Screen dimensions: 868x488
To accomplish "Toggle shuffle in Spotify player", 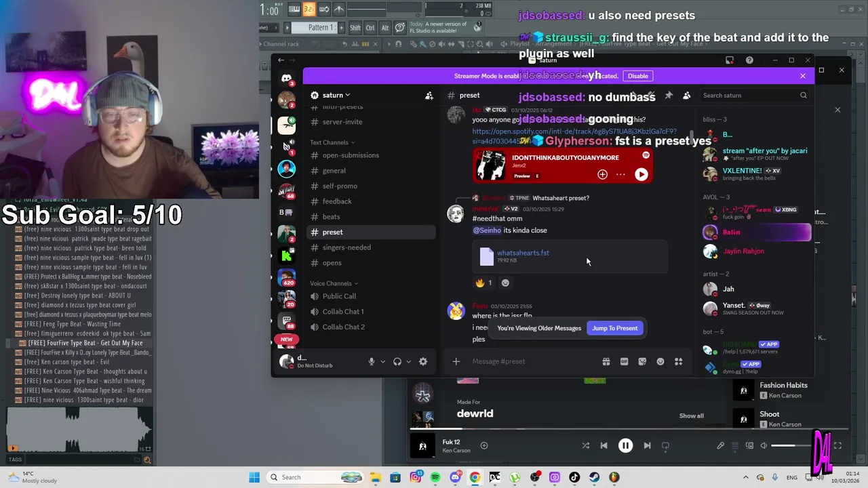I will coord(586,446).
